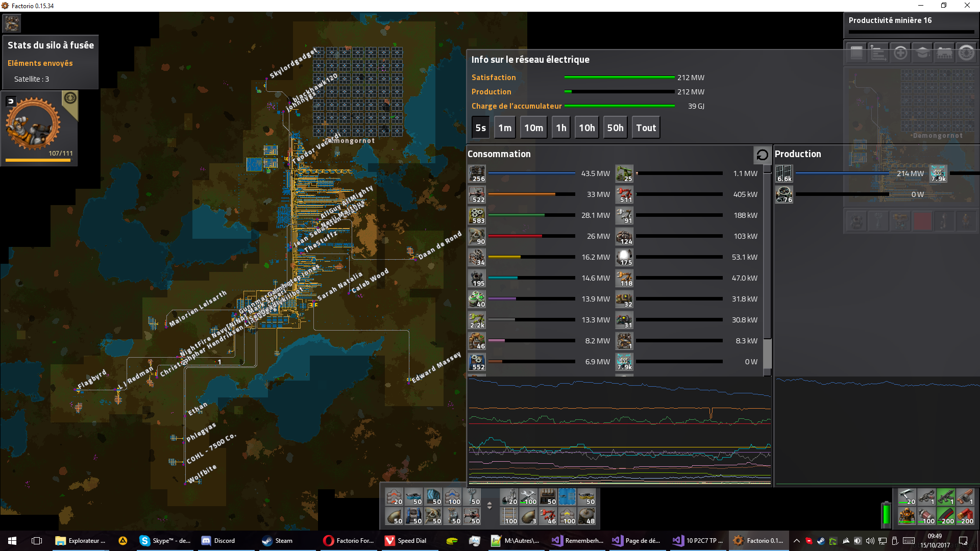Click the 511-count red inserter icon
980x551 pixels.
click(624, 194)
